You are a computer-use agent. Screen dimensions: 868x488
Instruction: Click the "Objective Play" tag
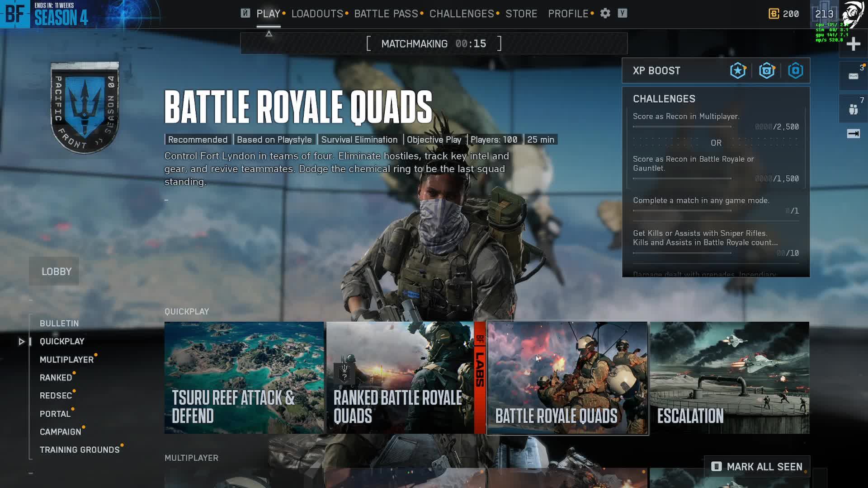434,140
